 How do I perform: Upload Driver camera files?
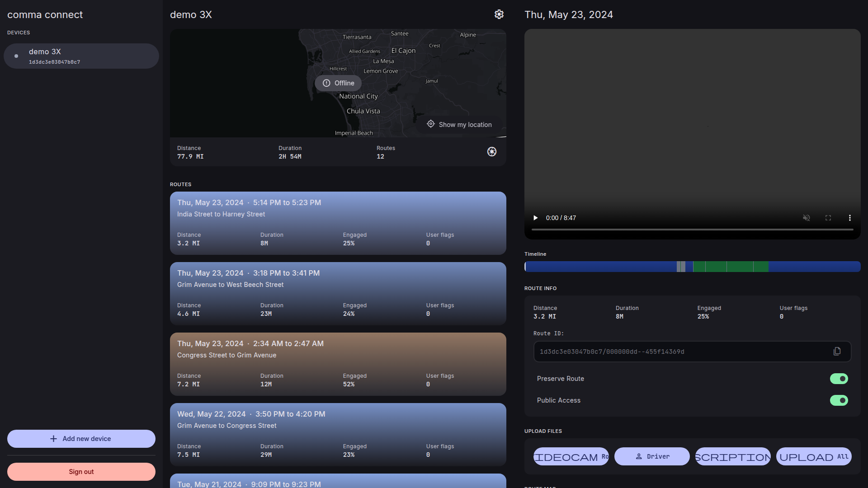click(x=652, y=456)
